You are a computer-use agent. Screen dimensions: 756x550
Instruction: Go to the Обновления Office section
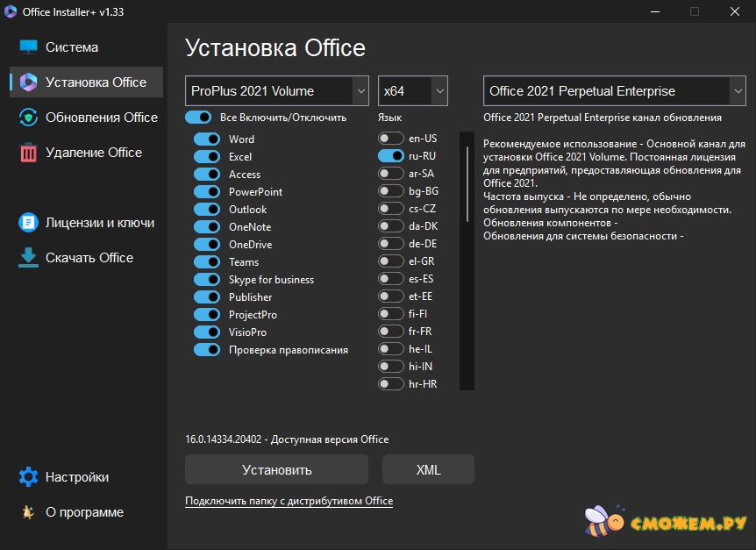[x=101, y=118]
